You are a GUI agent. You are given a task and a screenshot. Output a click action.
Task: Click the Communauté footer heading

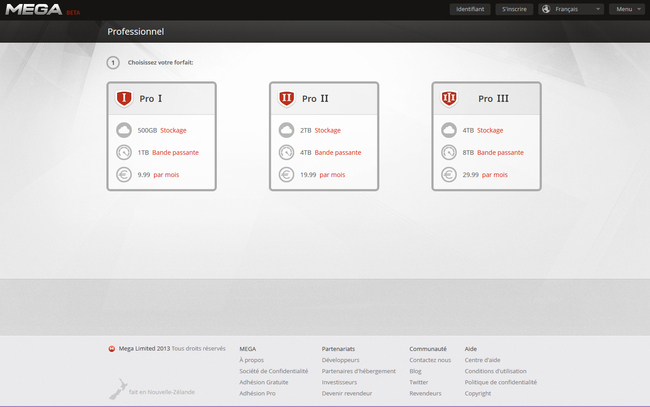click(428, 349)
